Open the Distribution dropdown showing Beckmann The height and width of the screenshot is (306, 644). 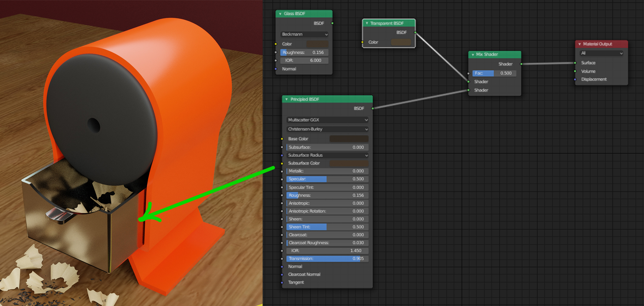click(305, 34)
